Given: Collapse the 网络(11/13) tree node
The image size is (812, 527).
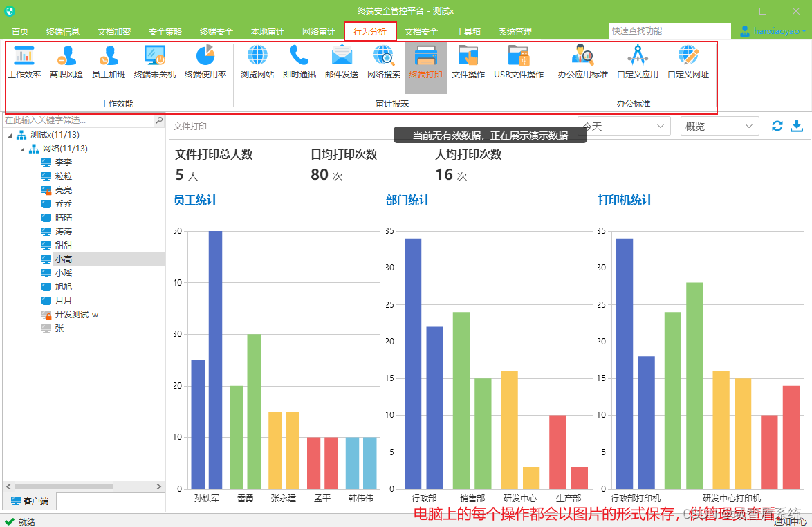Looking at the screenshot, I should [22, 149].
